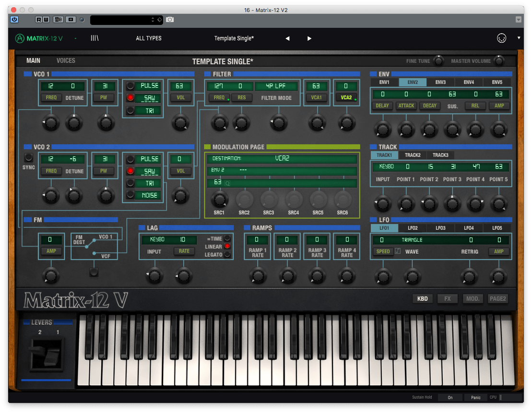
Task: Toggle Lag Linear switch
Action: (227, 247)
